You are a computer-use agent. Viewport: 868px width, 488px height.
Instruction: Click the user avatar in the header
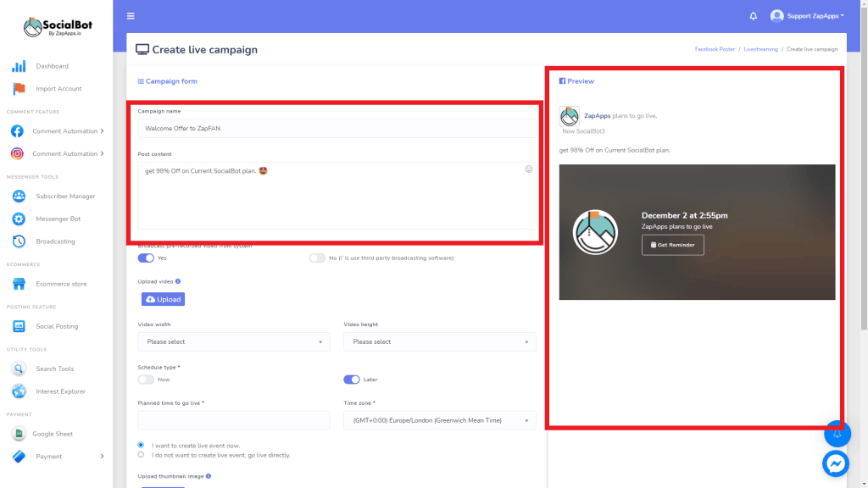coord(776,16)
